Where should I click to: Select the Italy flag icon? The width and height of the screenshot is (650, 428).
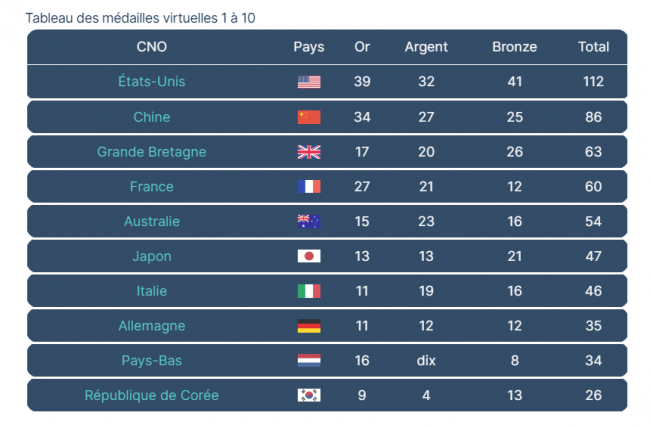pyautogui.click(x=309, y=291)
